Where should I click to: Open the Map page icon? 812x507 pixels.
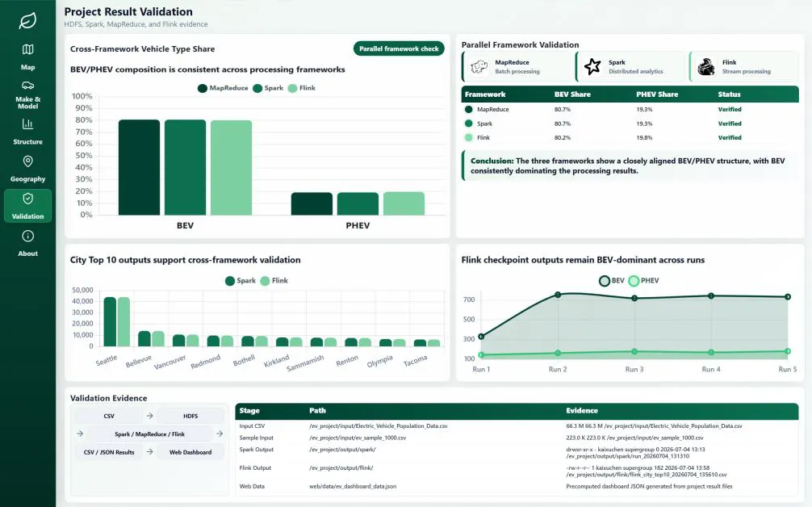pos(28,49)
